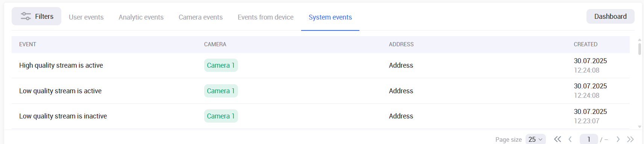Image resolution: width=644 pixels, height=144 pixels.
Task: Click the page number input field
Action: pos(588,139)
